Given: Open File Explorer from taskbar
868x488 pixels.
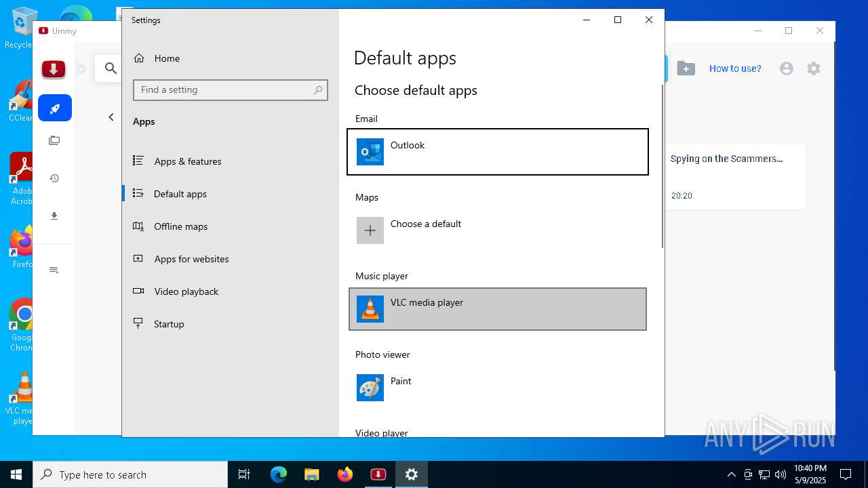Looking at the screenshot, I should click(312, 474).
